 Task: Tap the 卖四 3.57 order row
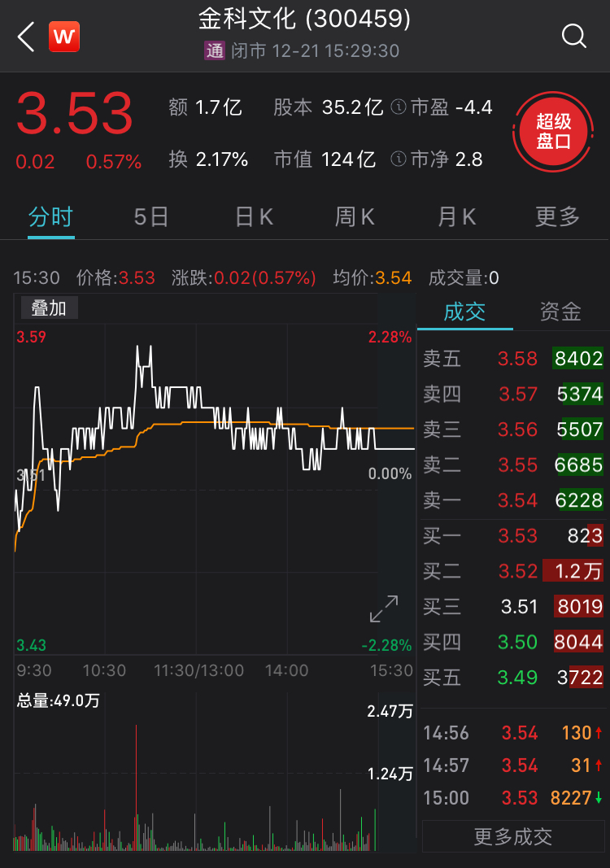[513, 395]
